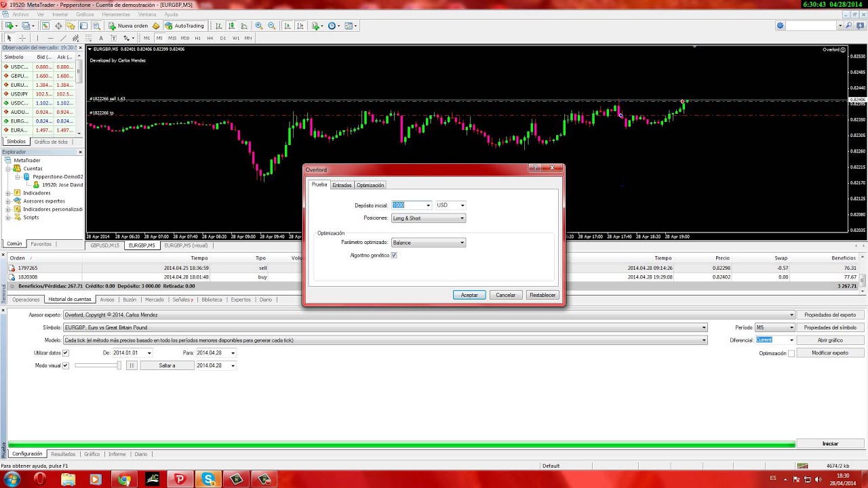Select the H4 timeframe button
This screenshot has width=868, height=488.
click(210, 38)
